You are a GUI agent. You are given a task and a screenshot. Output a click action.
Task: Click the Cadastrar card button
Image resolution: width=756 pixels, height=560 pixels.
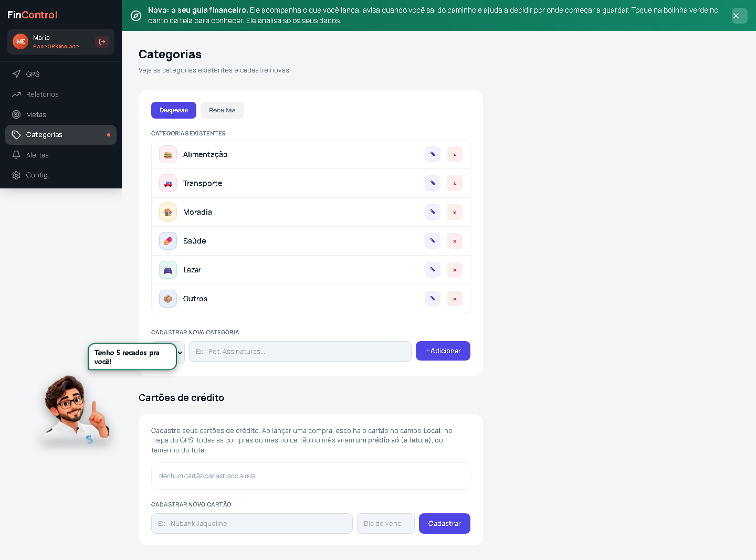click(x=445, y=523)
